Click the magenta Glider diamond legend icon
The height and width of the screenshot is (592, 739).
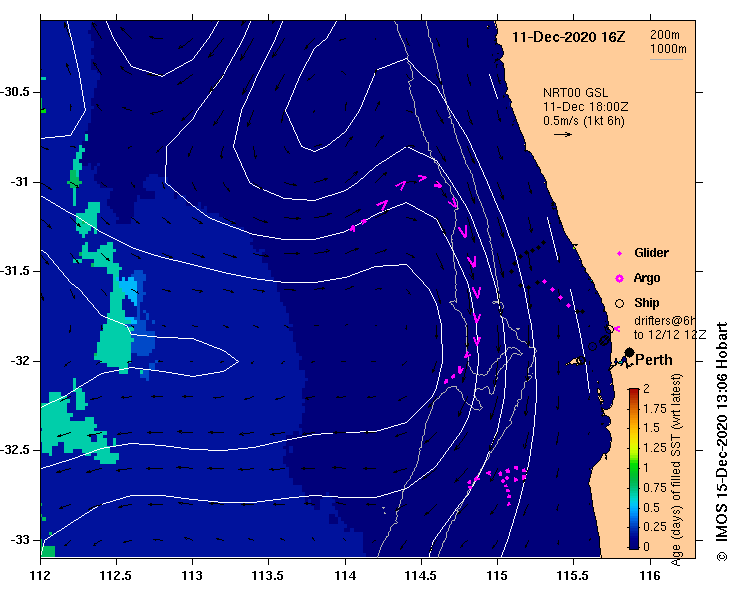click(x=619, y=254)
